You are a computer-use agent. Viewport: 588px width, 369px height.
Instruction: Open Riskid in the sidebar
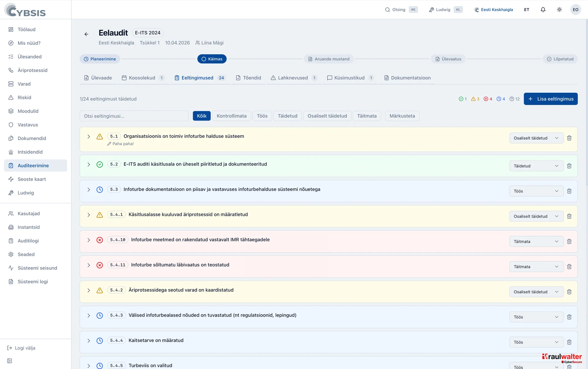(36, 97)
